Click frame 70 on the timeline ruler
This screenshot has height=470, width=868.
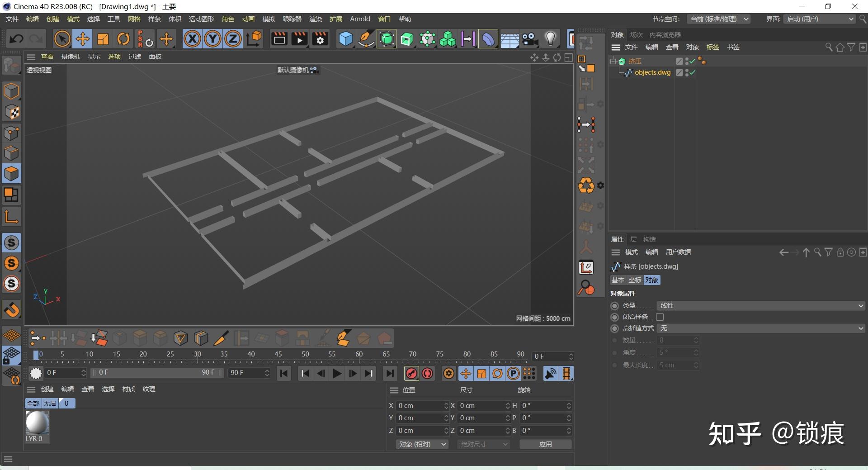pos(412,354)
